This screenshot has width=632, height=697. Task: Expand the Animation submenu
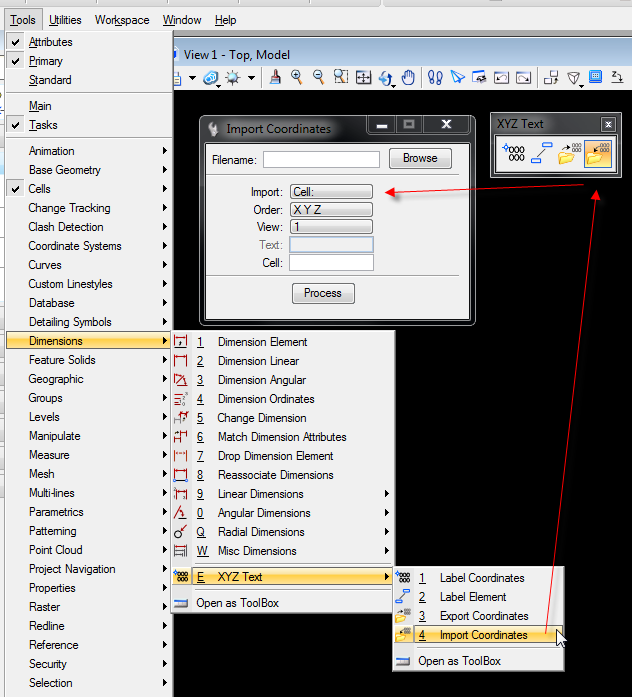[x=89, y=151]
